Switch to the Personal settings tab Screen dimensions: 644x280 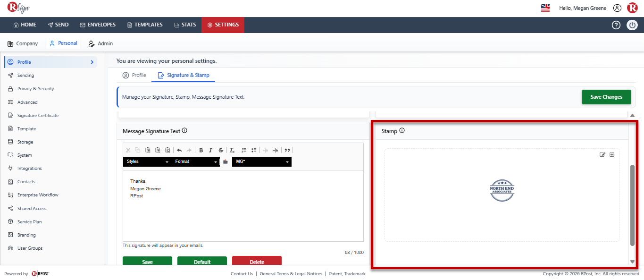click(63, 43)
